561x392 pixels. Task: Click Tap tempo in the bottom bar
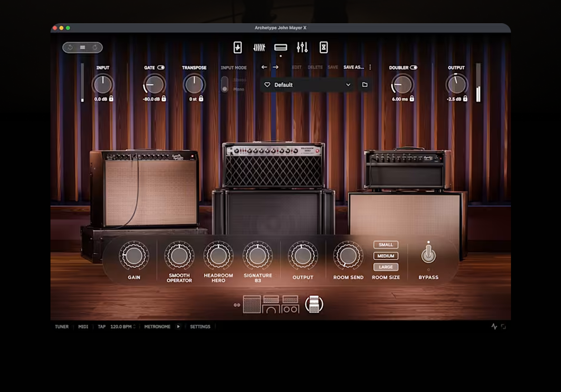tap(101, 327)
